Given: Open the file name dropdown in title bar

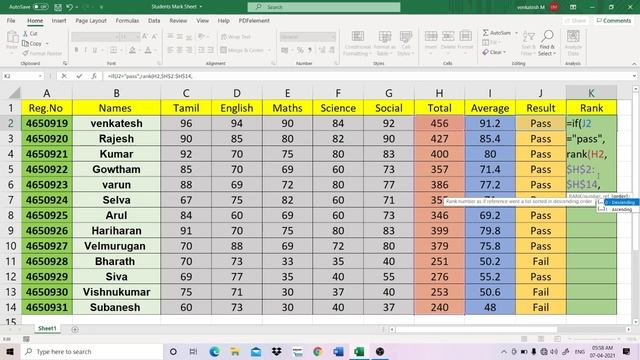Looking at the screenshot, I should pyautogui.click(x=200, y=7).
